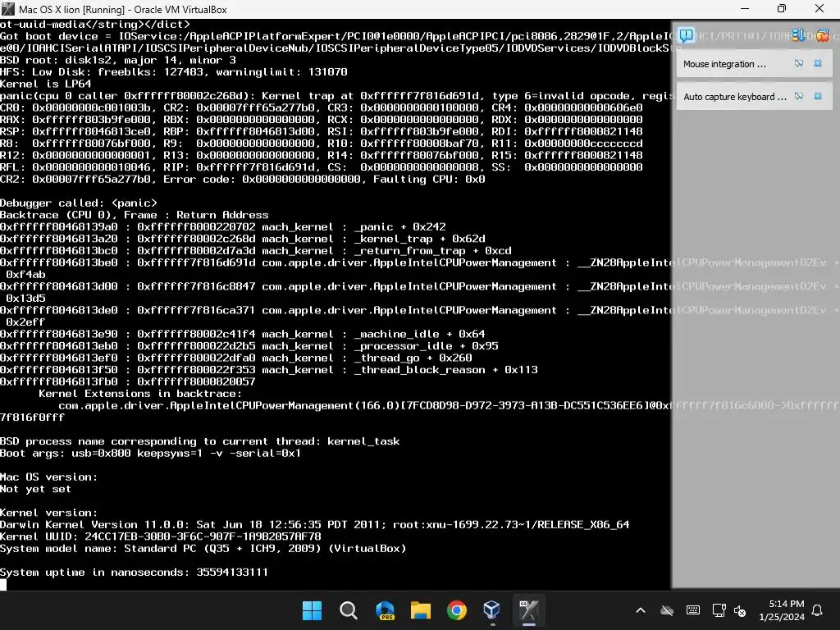Open the Auto capture keyboard message text
The height and width of the screenshot is (630, 840).
point(734,97)
